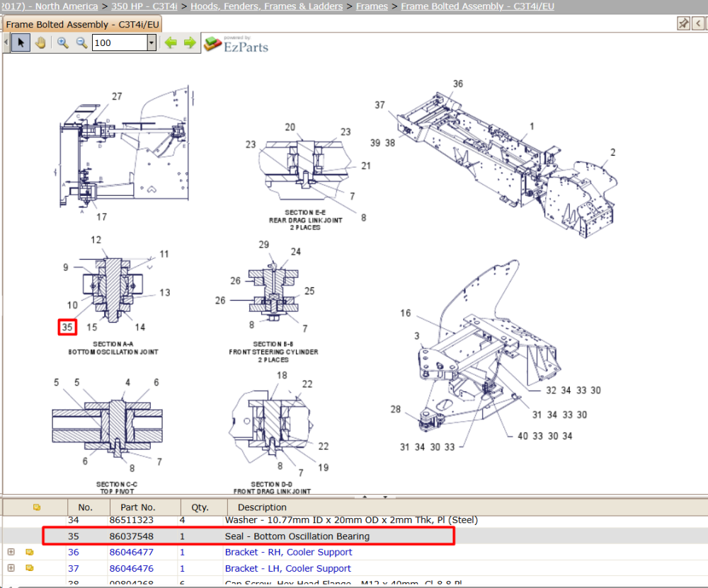Click the zoom out magnifier
This screenshot has height=588, width=708.
click(x=81, y=43)
